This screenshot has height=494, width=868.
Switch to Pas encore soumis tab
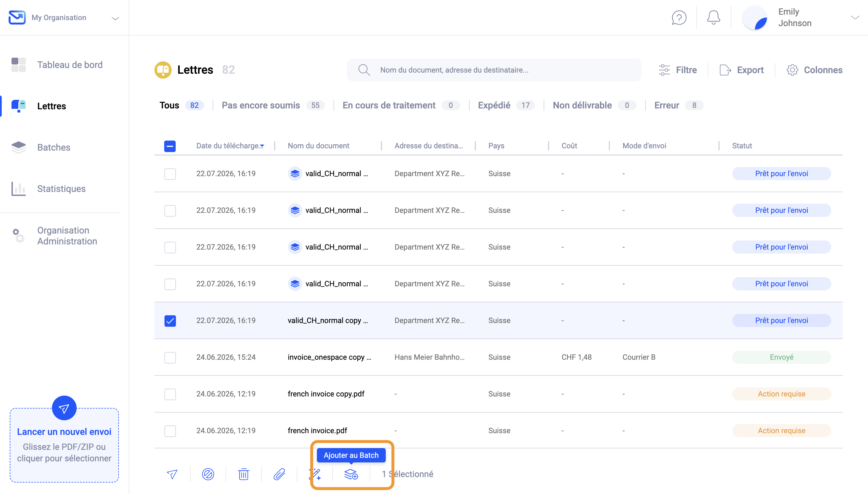[x=273, y=106]
